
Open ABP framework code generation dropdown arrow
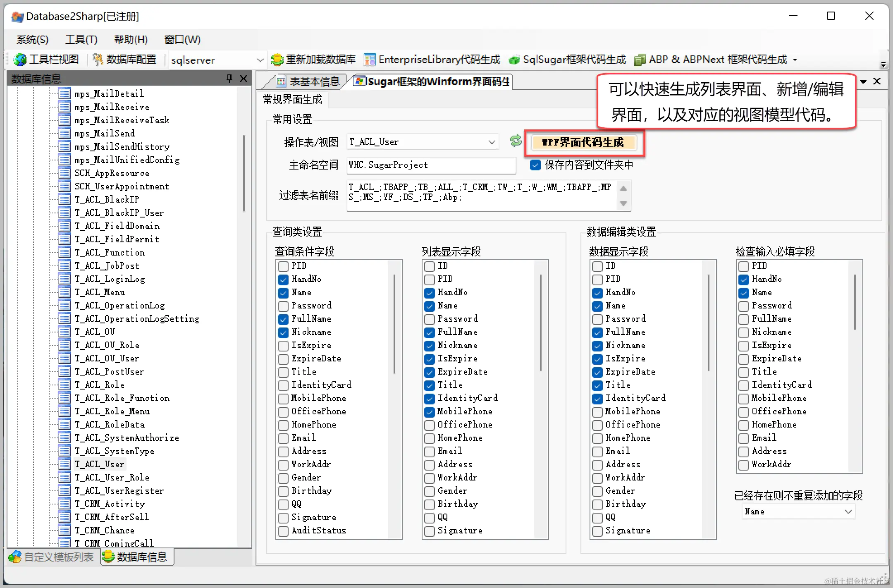tap(795, 60)
